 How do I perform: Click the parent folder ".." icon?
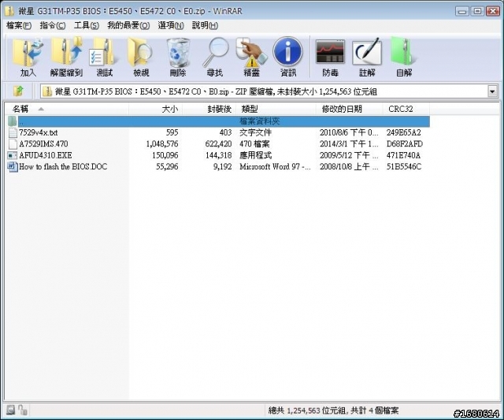point(13,121)
